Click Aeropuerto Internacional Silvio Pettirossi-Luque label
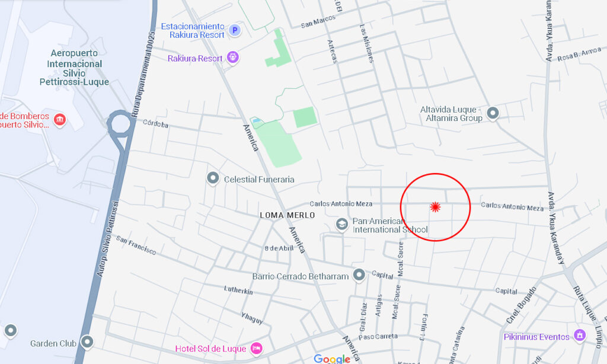Screen dimensions: 607x364 [74, 68]
